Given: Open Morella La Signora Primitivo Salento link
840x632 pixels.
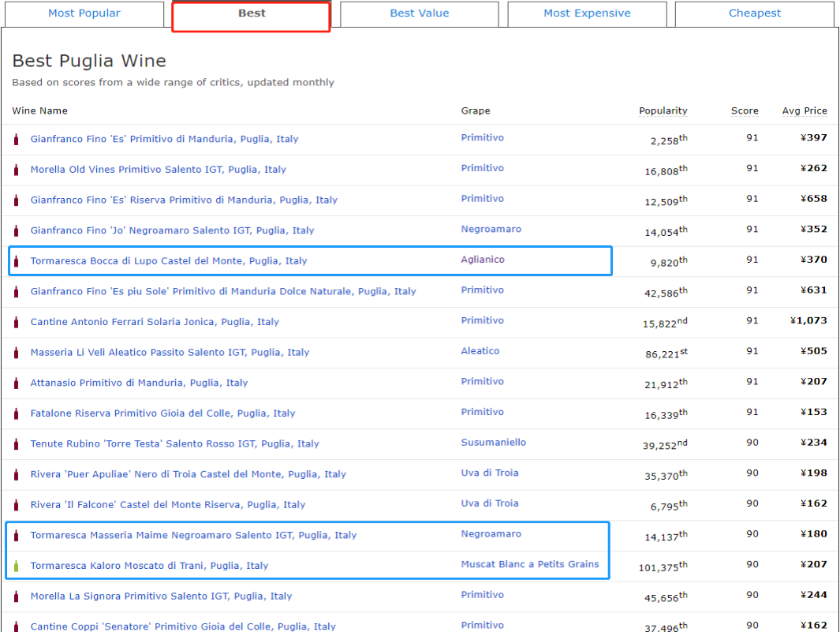Looking at the screenshot, I should pos(161,596).
